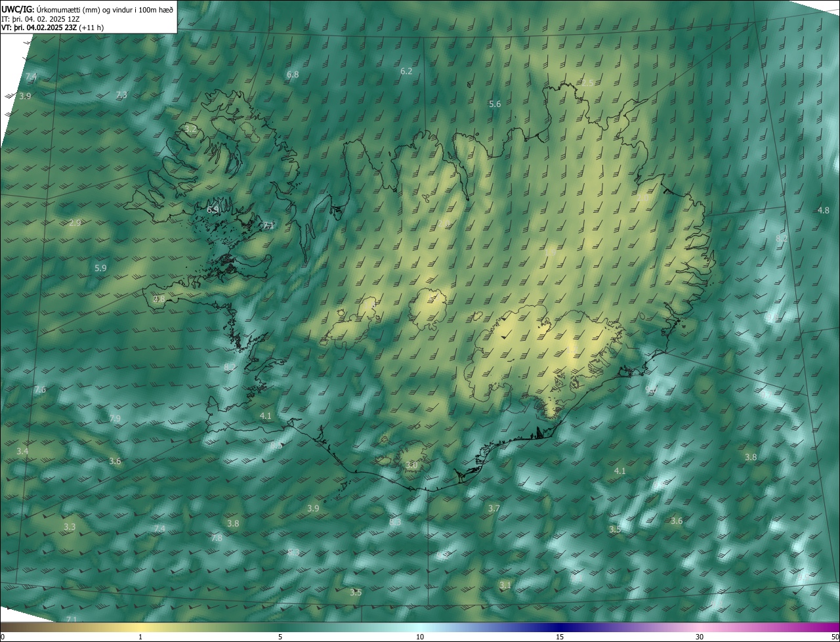The height and width of the screenshot is (642, 840).
Task: Click the 3.0 value on Mýrdalsjökull glacier
Action: coord(411,465)
